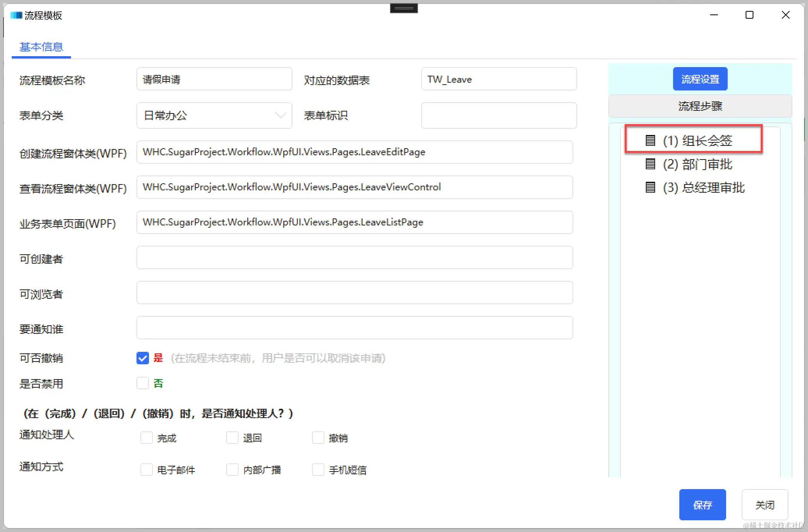The image size is (808, 532).
Task: Maximize the 流程模板 window
Action: [749, 15]
